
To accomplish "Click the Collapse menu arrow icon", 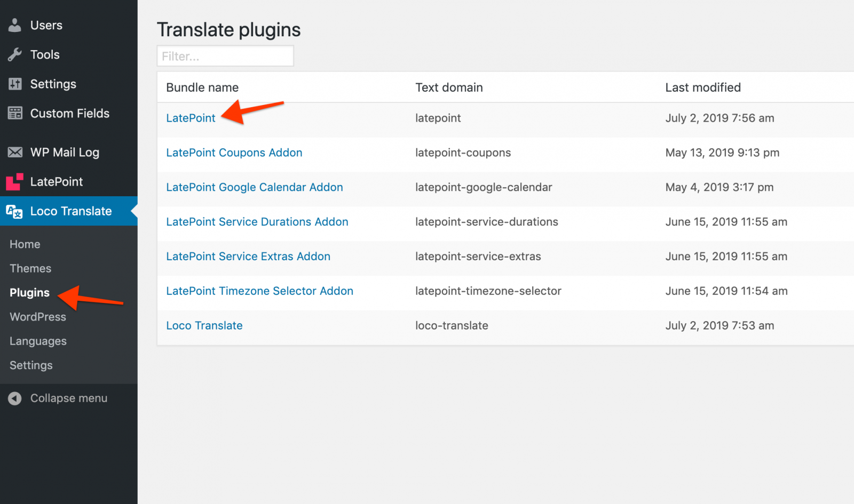I will (14, 398).
